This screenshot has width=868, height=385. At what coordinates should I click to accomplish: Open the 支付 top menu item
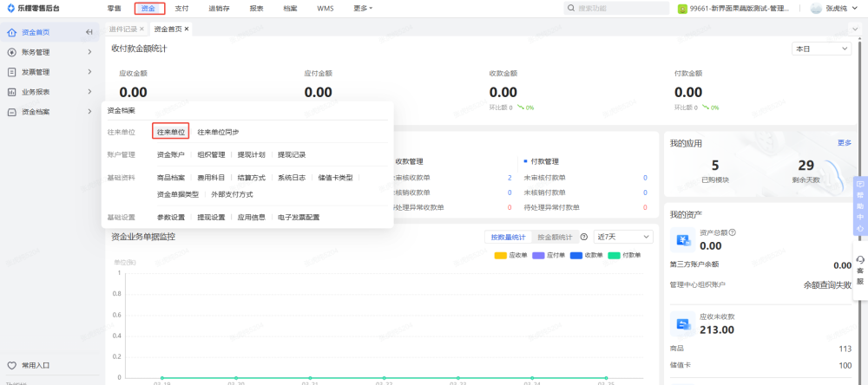(181, 8)
